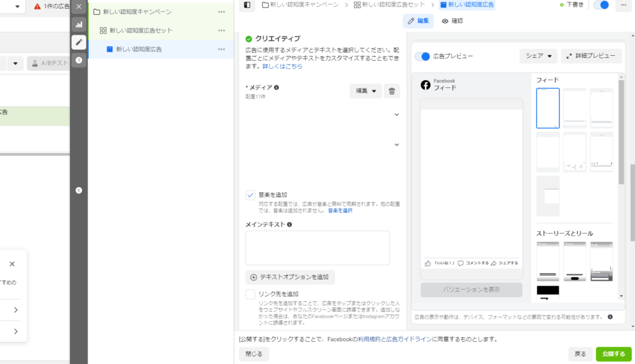Open the 編集 dropdown for media
635x364 pixels.
tap(365, 91)
